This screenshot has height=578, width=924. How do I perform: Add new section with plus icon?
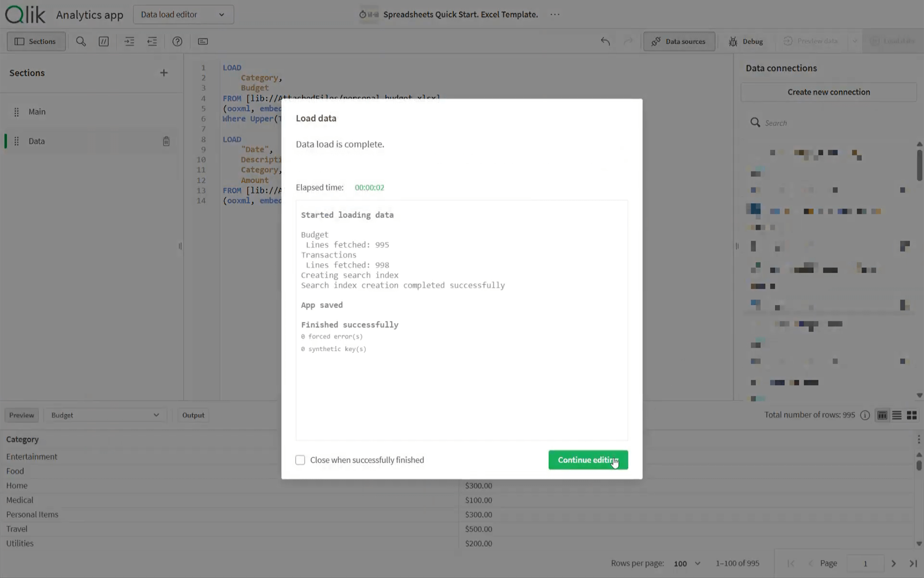[x=164, y=73]
